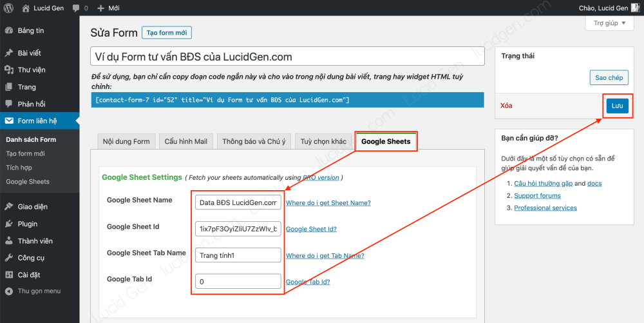Image resolution: width=644 pixels, height=323 pixels.
Task: Focus the Google Sheet Id input field
Action: point(238,228)
